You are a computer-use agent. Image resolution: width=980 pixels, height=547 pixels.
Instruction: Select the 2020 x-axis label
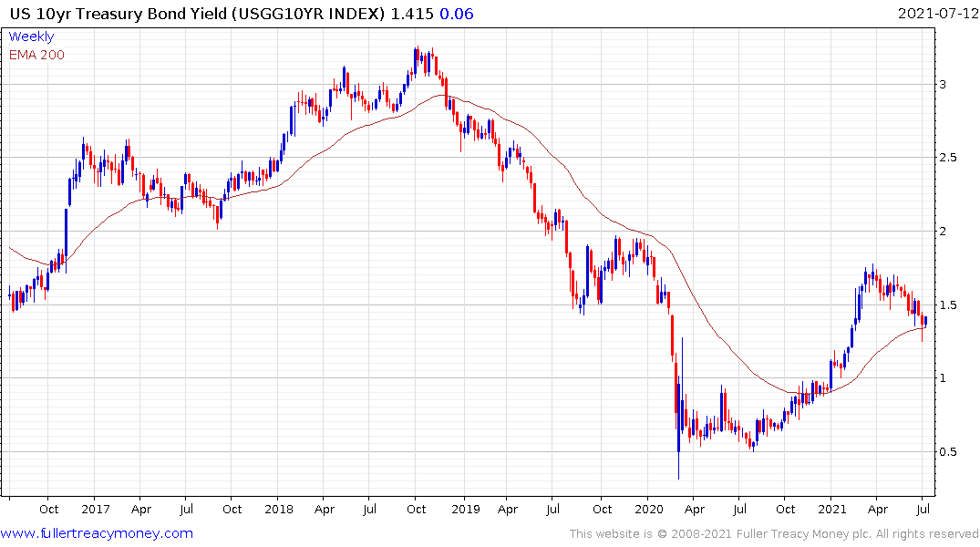649,509
